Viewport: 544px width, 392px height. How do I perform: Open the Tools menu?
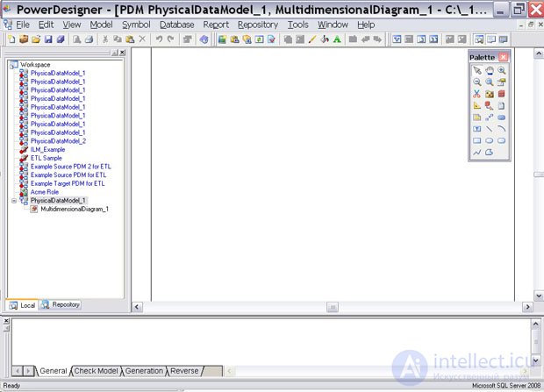[x=297, y=25]
